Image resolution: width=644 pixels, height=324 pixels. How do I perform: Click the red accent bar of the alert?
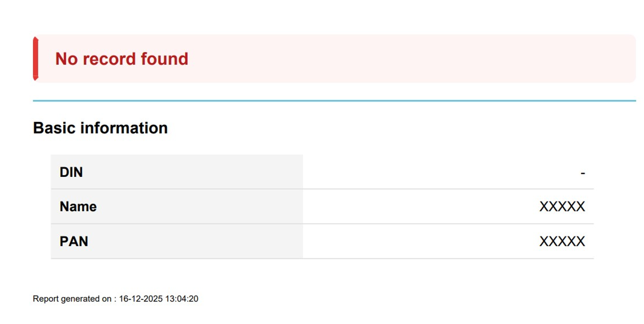[35, 59]
